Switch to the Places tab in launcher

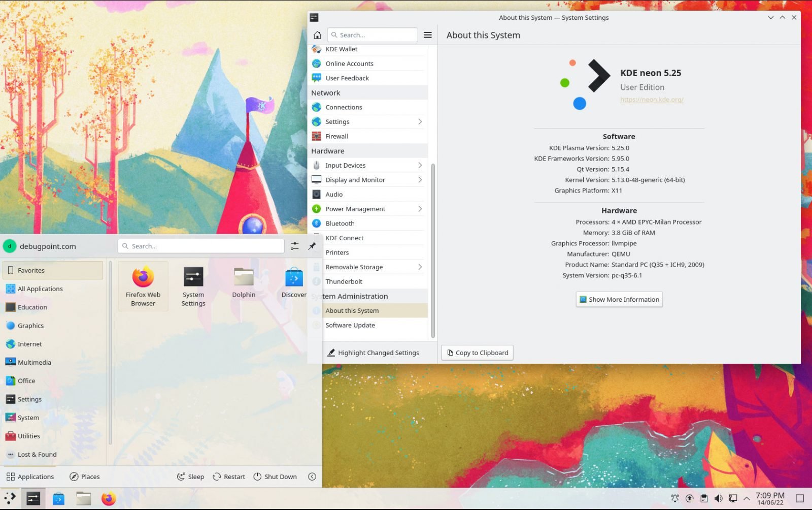pyautogui.click(x=84, y=476)
